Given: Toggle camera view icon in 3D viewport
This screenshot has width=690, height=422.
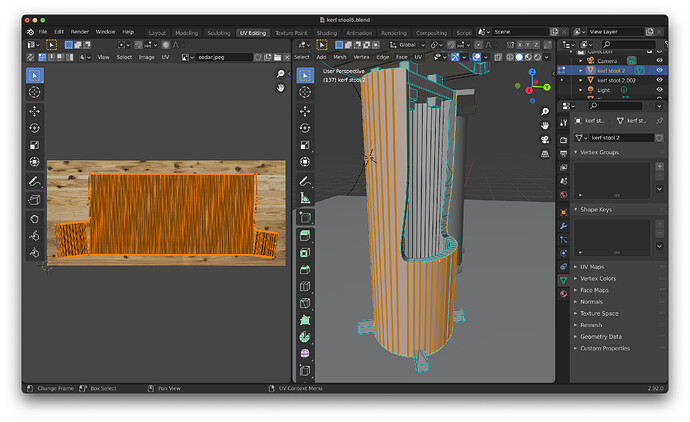Looking at the screenshot, I should [x=545, y=139].
